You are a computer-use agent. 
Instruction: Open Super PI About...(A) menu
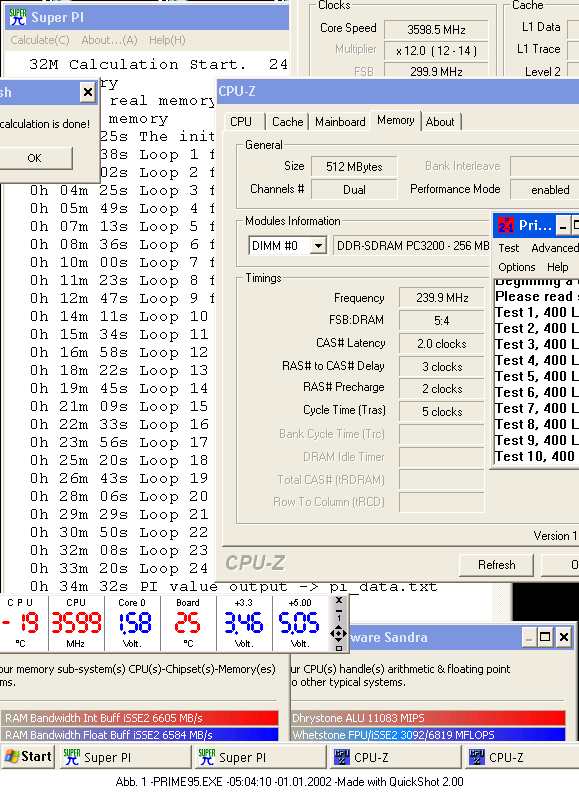tap(109, 40)
